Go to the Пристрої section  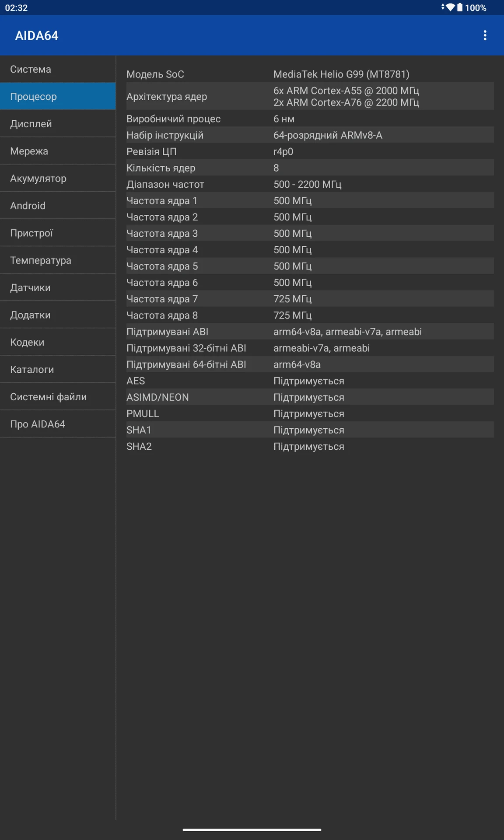point(58,233)
